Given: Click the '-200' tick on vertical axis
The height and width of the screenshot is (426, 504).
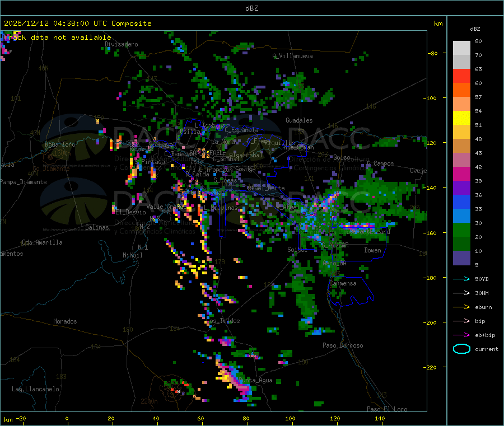Looking at the screenshot, I should pyautogui.click(x=430, y=322).
